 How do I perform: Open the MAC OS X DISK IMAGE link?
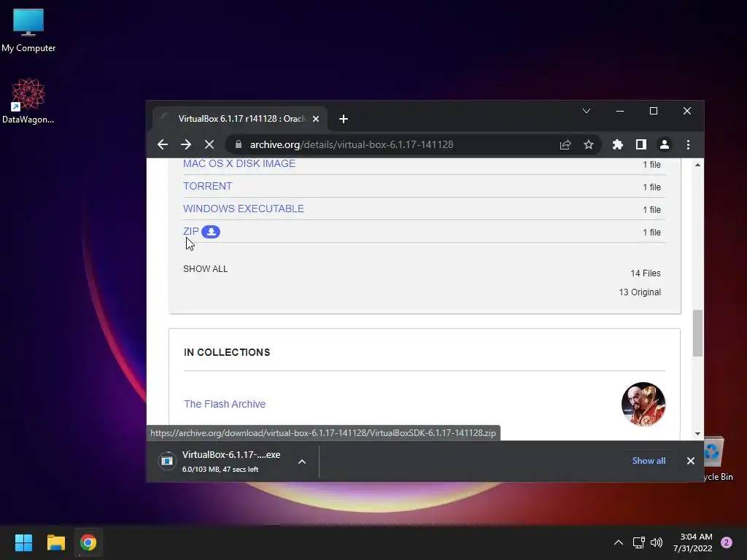(x=239, y=163)
